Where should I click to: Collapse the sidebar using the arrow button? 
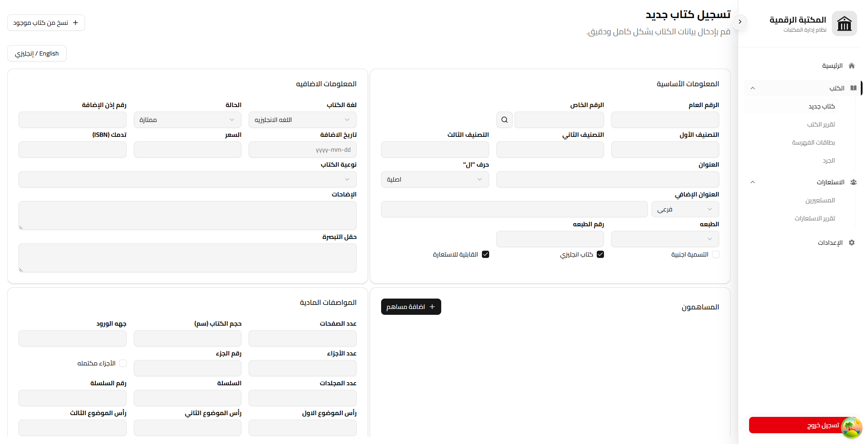740,22
